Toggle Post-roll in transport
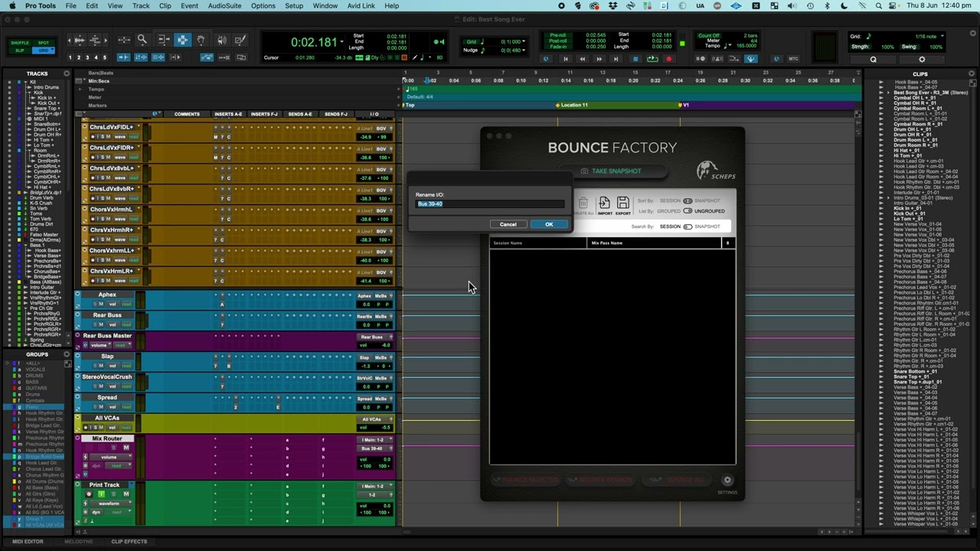Image resolution: width=980 pixels, height=551 pixels. tap(558, 41)
